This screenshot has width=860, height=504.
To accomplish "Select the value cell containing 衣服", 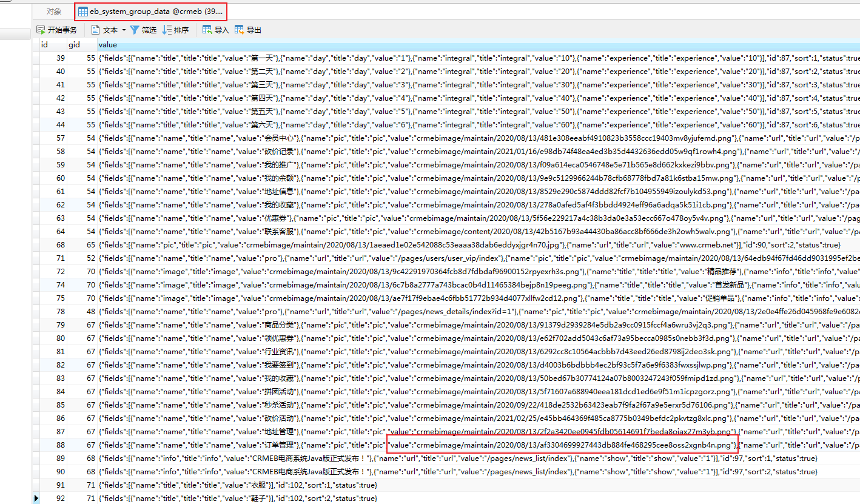I will tap(479, 485).
